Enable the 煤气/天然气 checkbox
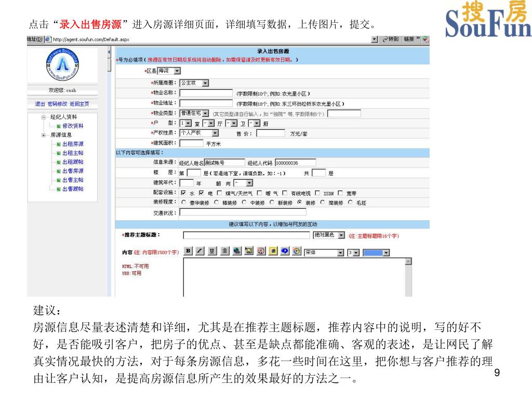Image resolution: width=532 pixels, height=399 pixels. click(219, 193)
